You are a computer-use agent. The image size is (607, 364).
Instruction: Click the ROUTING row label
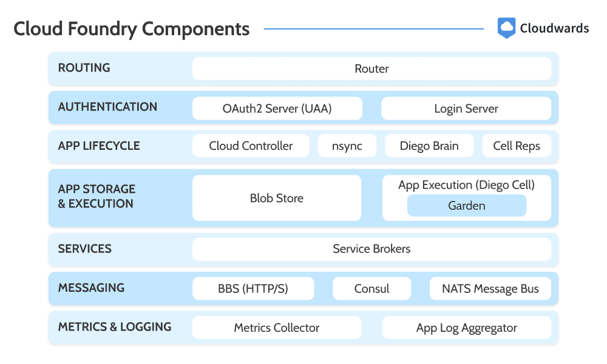(84, 68)
